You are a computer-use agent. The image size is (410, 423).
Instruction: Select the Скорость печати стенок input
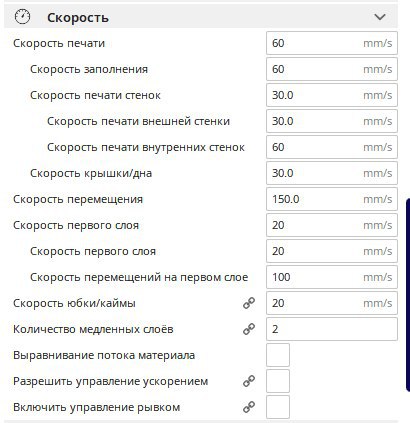click(332, 95)
